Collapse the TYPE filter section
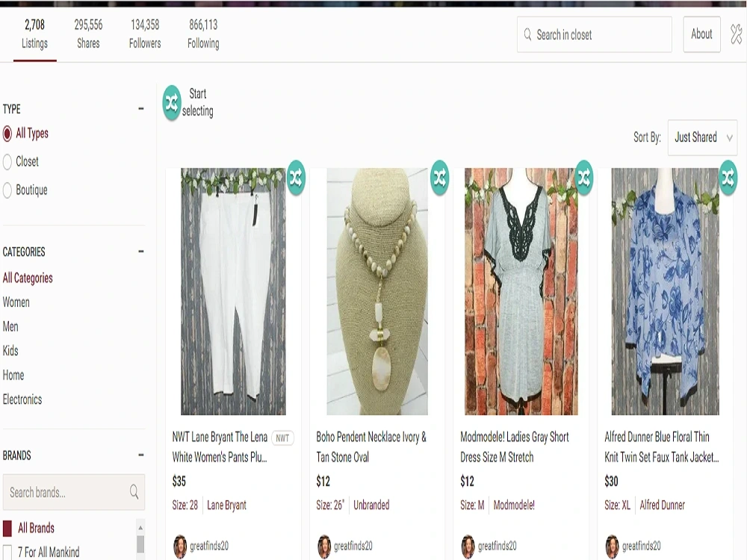 (140, 108)
